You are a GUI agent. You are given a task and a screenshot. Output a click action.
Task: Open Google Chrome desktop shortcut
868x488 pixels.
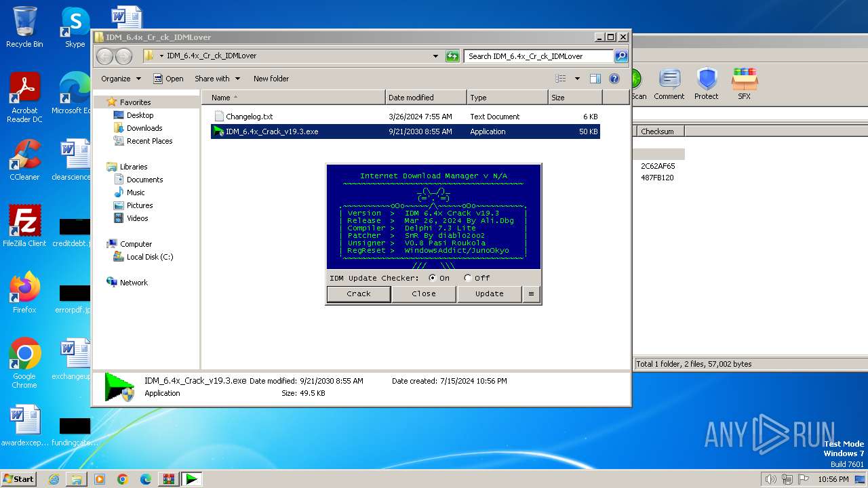[x=24, y=363]
